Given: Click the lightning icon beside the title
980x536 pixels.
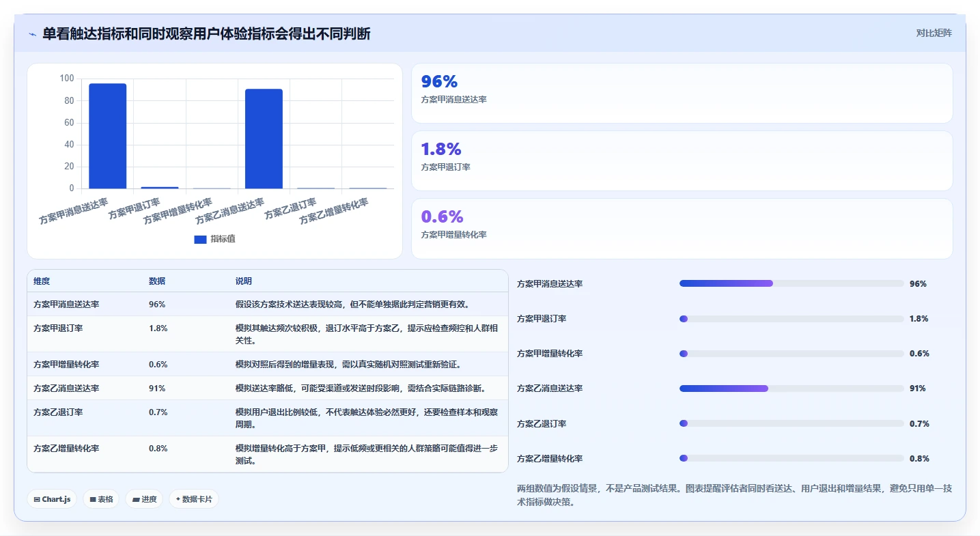Looking at the screenshot, I should (32, 34).
